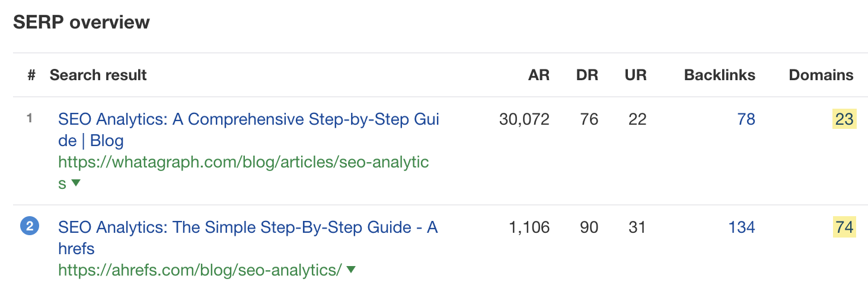The image size is (868, 291).
Task: Visit the whatagraph.com seo-analytics URL
Action: 243,173
